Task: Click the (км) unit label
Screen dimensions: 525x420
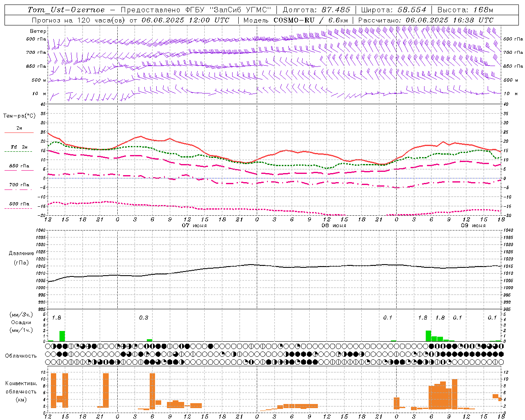Action: (x=21, y=399)
